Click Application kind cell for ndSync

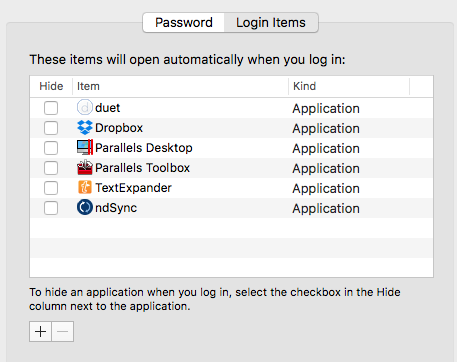pyautogui.click(x=326, y=209)
